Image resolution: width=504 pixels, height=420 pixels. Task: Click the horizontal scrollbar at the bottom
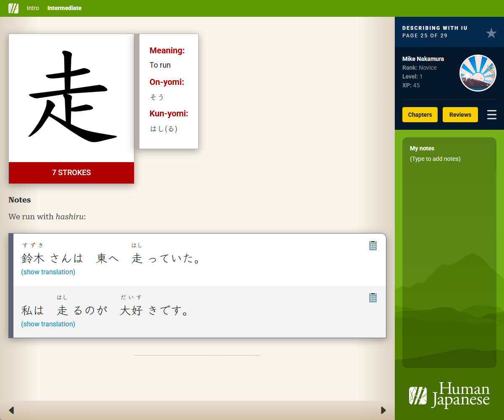(197, 410)
